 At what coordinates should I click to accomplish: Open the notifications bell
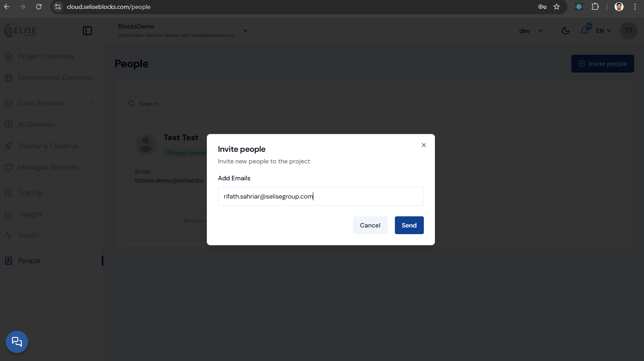pos(584,31)
